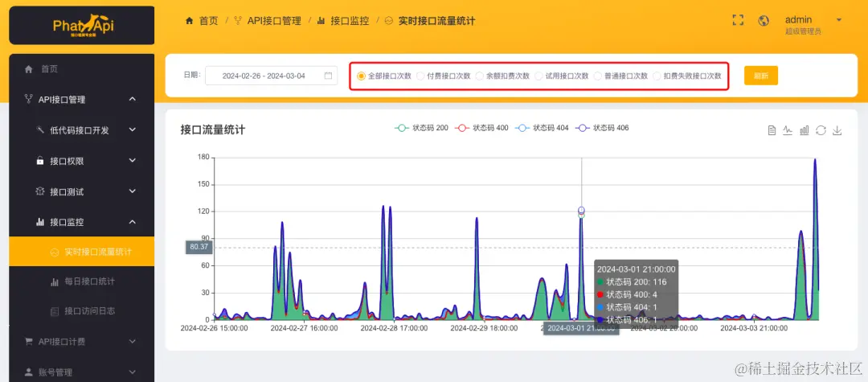The height and width of the screenshot is (382, 868).
Task: Click x-axis label 2024-02-28 17:00:00
Action: coord(394,328)
